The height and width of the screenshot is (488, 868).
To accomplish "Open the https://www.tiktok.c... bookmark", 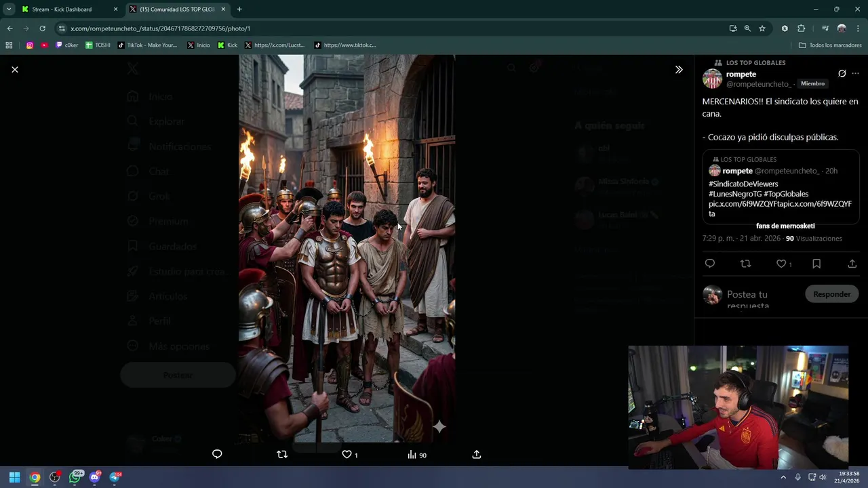I will (344, 45).
